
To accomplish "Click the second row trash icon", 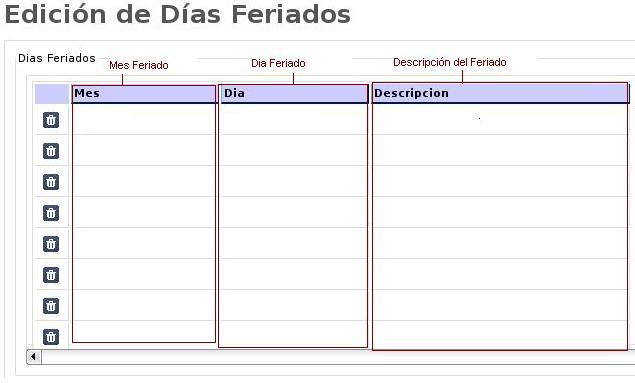I will [51, 151].
